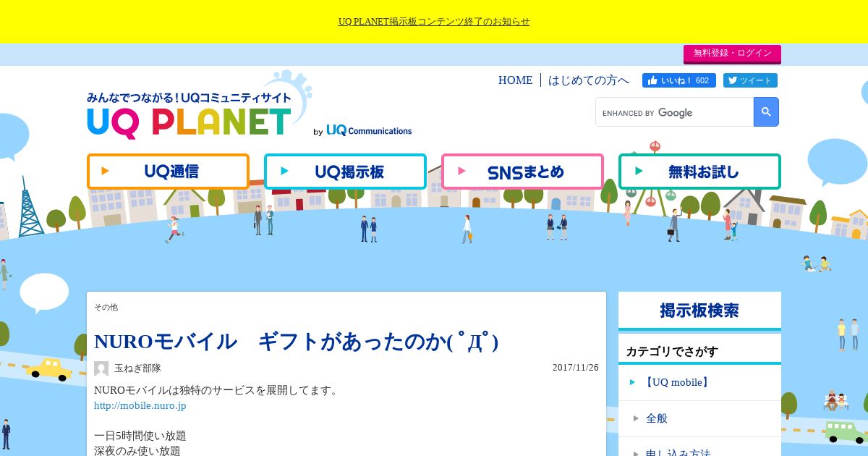868x456 pixels.
Task: Click the post title NUROモバイル ギフトがあったのか
Action: click(297, 342)
